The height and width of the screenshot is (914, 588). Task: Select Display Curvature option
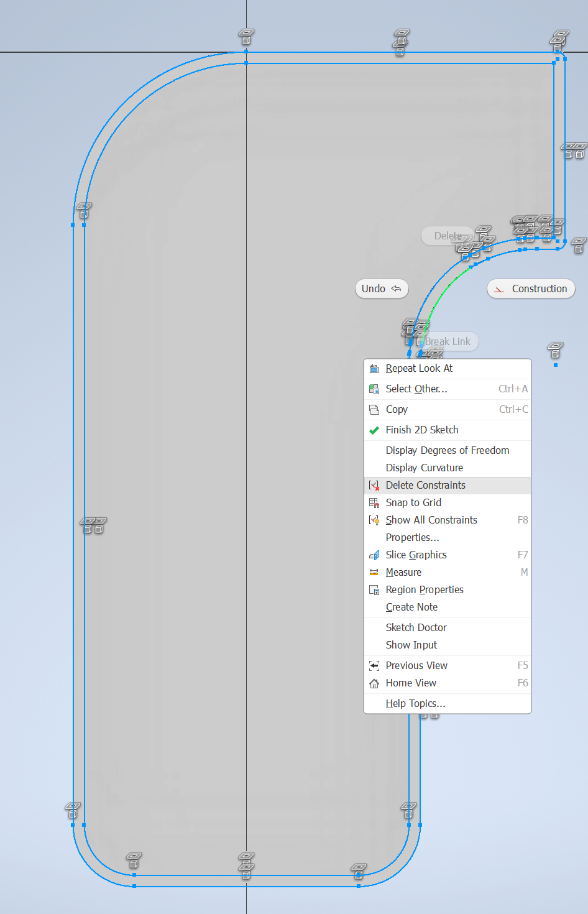pos(448,468)
